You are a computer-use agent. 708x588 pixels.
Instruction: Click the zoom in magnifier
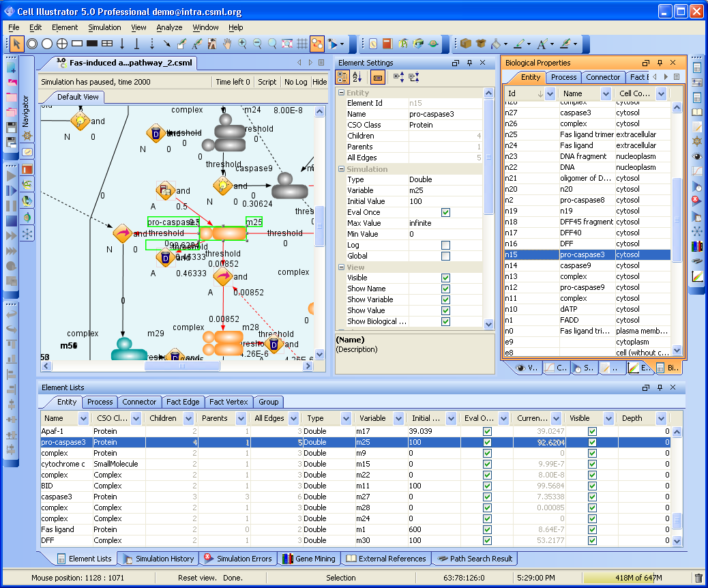coord(242,44)
